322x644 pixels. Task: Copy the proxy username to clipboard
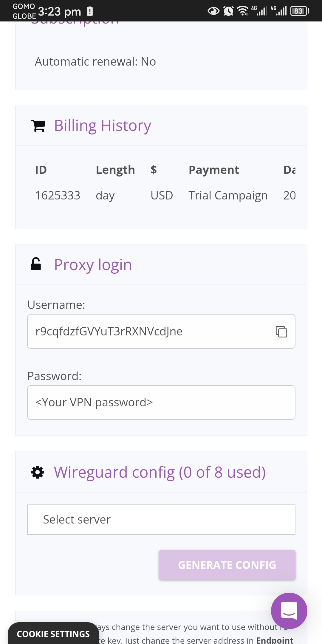coord(281,332)
